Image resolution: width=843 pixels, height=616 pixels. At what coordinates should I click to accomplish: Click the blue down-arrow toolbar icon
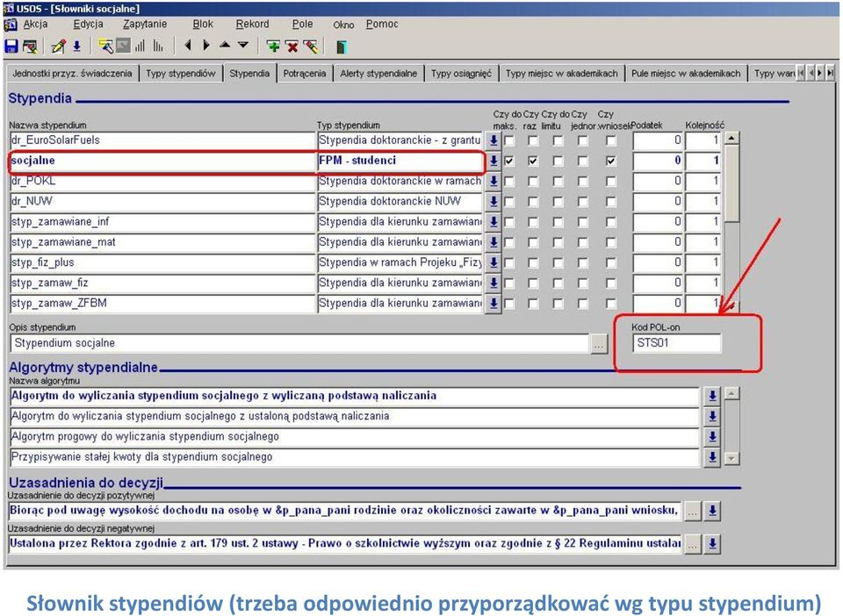click(77, 47)
